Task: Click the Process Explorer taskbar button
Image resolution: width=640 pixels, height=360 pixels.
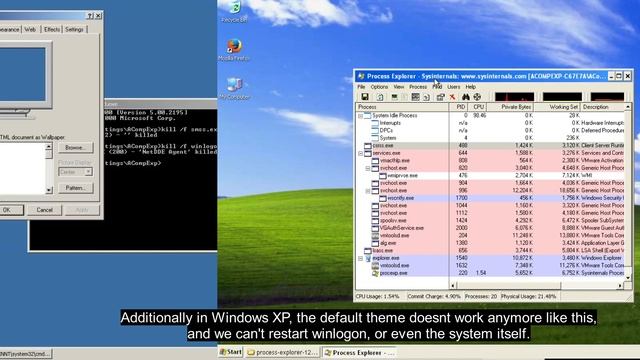Action: [359, 353]
